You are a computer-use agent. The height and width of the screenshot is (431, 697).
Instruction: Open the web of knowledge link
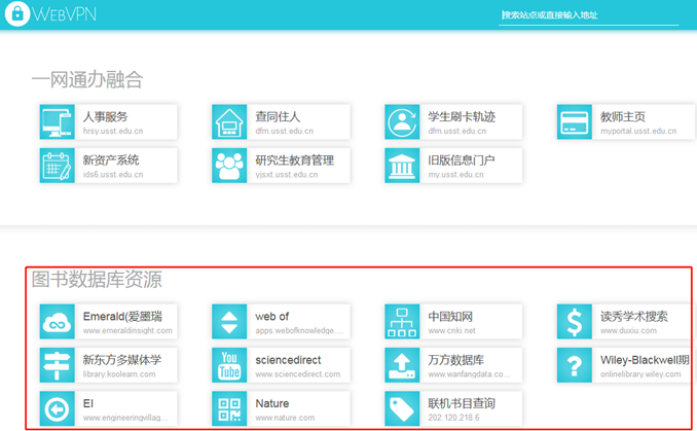click(281, 322)
